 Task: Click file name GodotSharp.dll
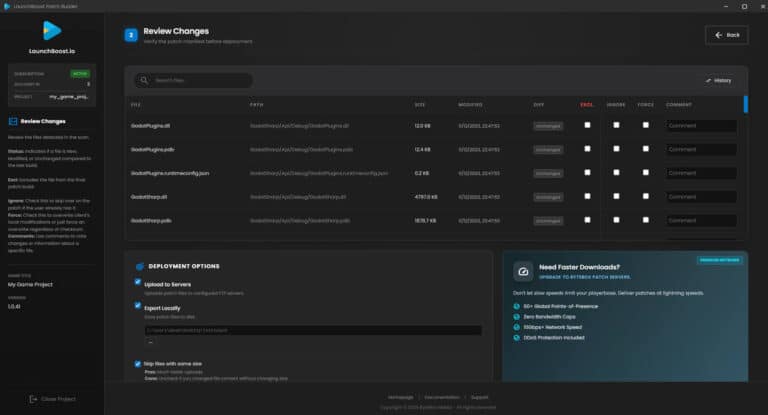pos(149,197)
